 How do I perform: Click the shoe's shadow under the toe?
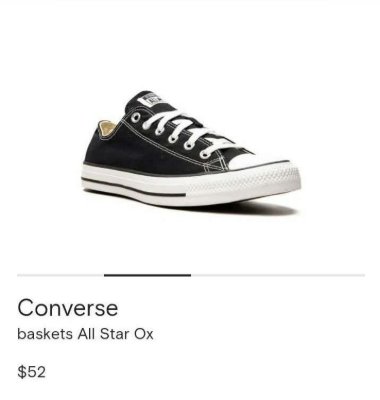pyautogui.click(x=267, y=209)
